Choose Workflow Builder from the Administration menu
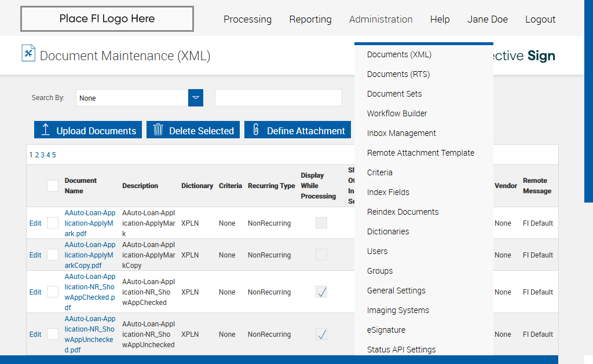Image resolution: width=593 pixels, height=364 pixels. coord(397,113)
